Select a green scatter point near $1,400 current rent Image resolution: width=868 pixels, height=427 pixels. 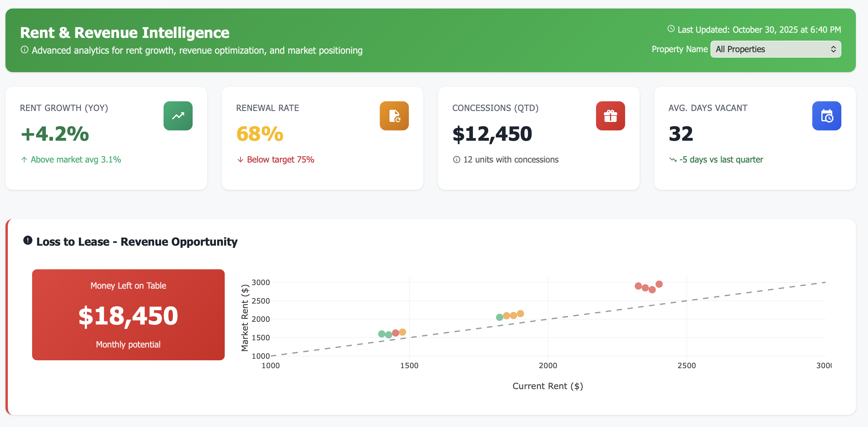382,334
